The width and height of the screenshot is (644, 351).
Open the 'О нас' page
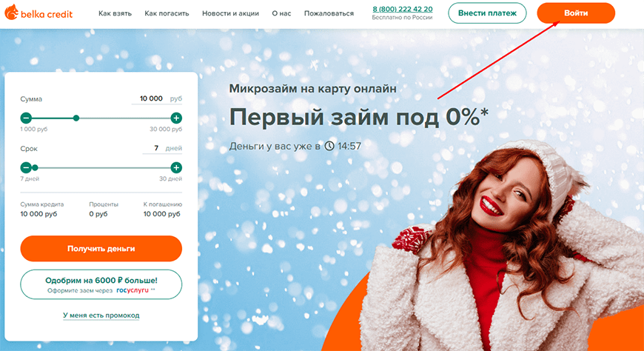point(281,13)
